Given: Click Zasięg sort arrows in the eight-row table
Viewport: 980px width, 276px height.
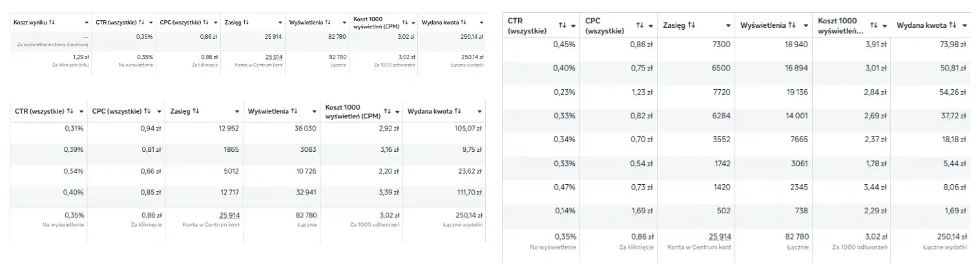Looking at the screenshot, I should pos(692,25).
